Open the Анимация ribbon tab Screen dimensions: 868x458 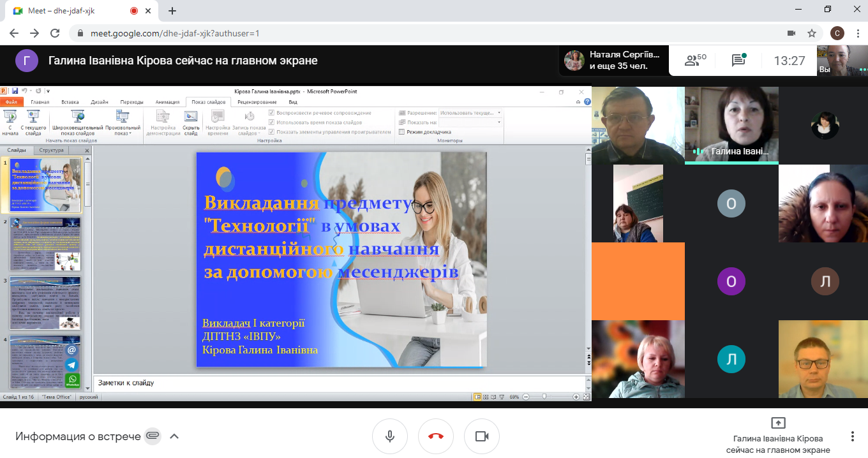point(167,102)
